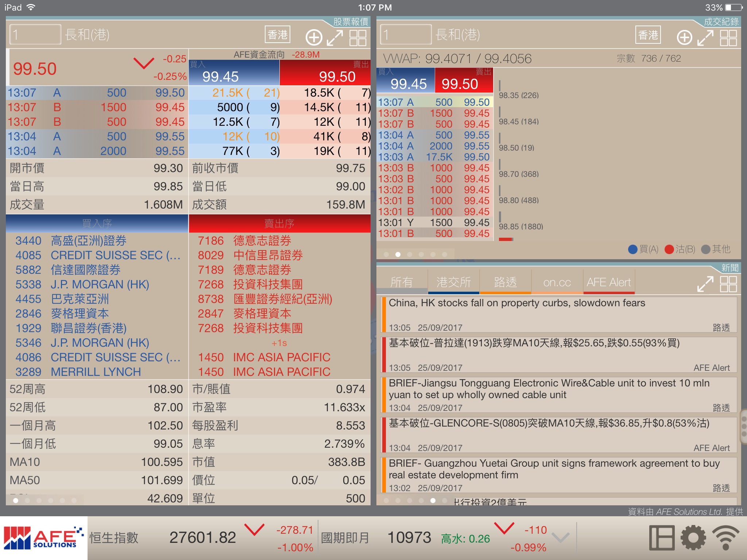
Task: Tap stock code input field in stock quote panel
Action: (x=35, y=35)
